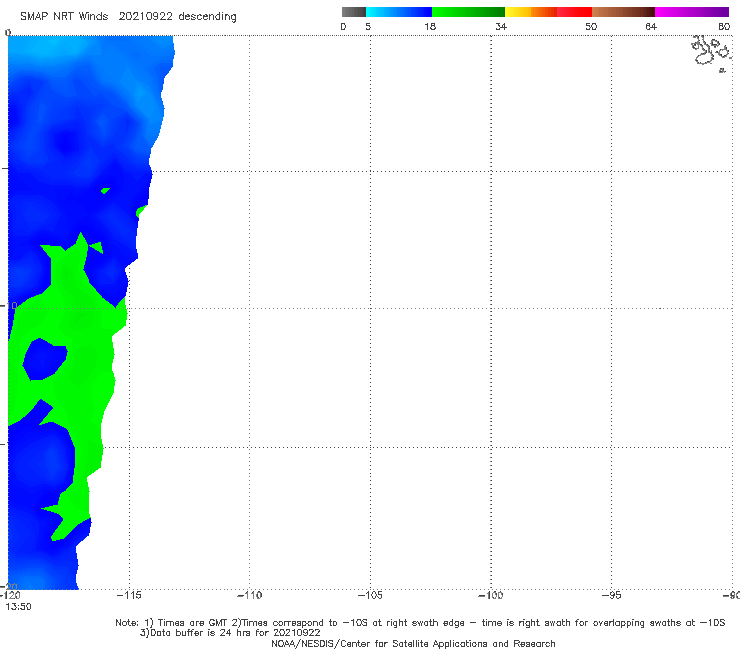Click the longitude label '-120'
The height and width of the screenshot is (650, 740).
[10, 595]
